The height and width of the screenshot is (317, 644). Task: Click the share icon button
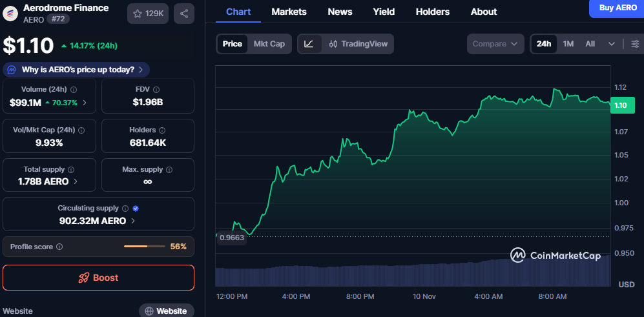[x=184, y=14]
